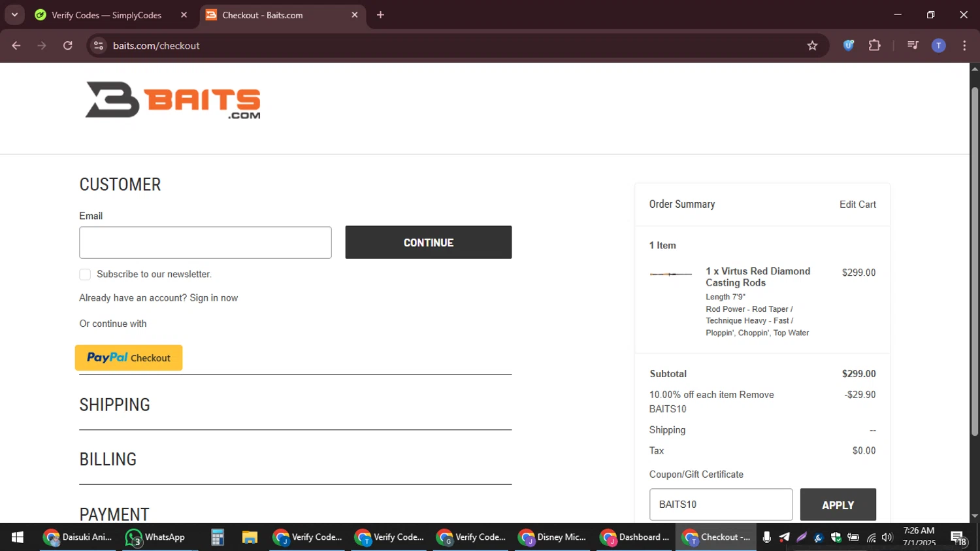
Task: Click the battery status icon
Action: point(853,537)
